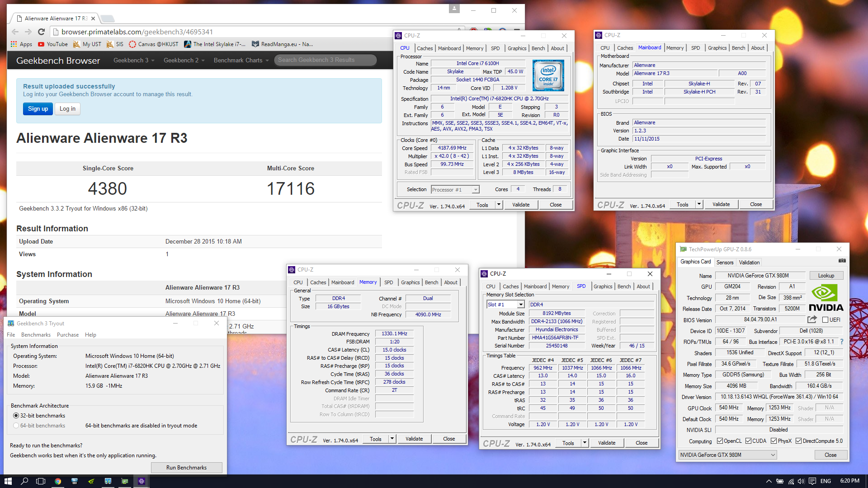Open Wi-Fi network flyout
Screen dimensions: 868x488
[x=791, y=481]
